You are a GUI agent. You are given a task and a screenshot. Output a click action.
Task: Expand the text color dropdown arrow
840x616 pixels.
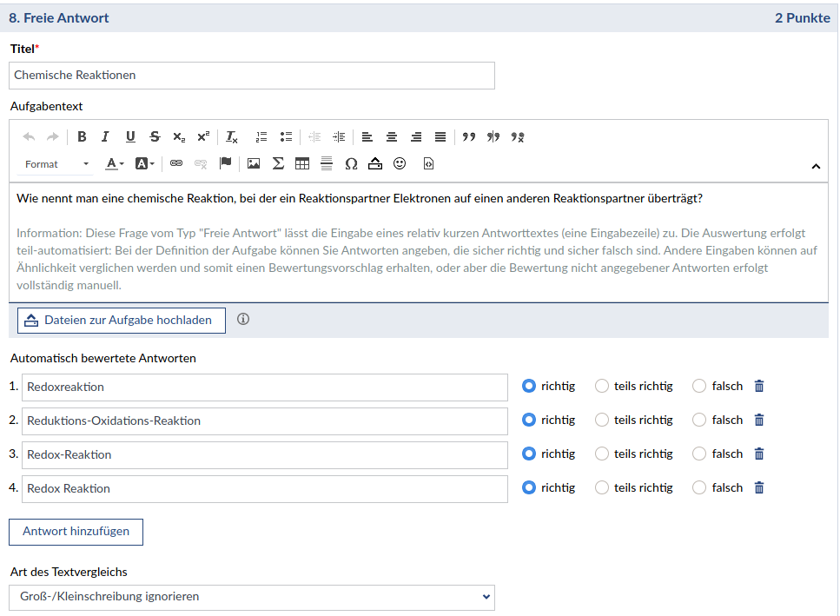(122, 164)
